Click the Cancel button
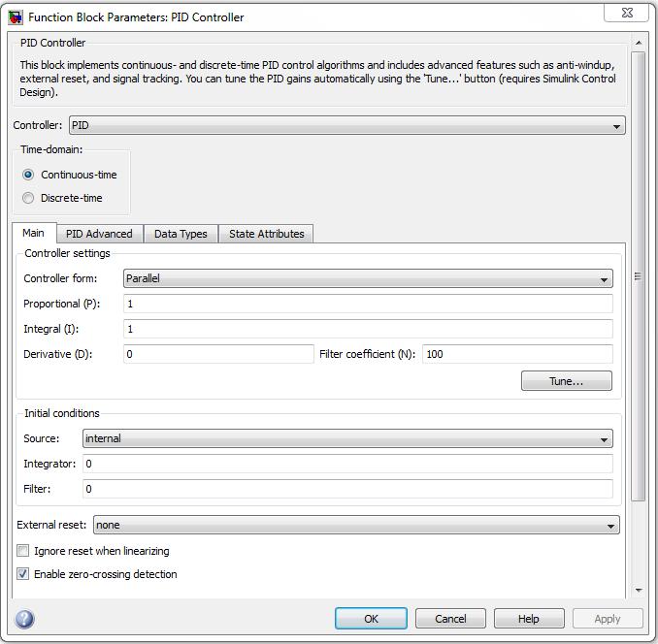 point(450,619)
